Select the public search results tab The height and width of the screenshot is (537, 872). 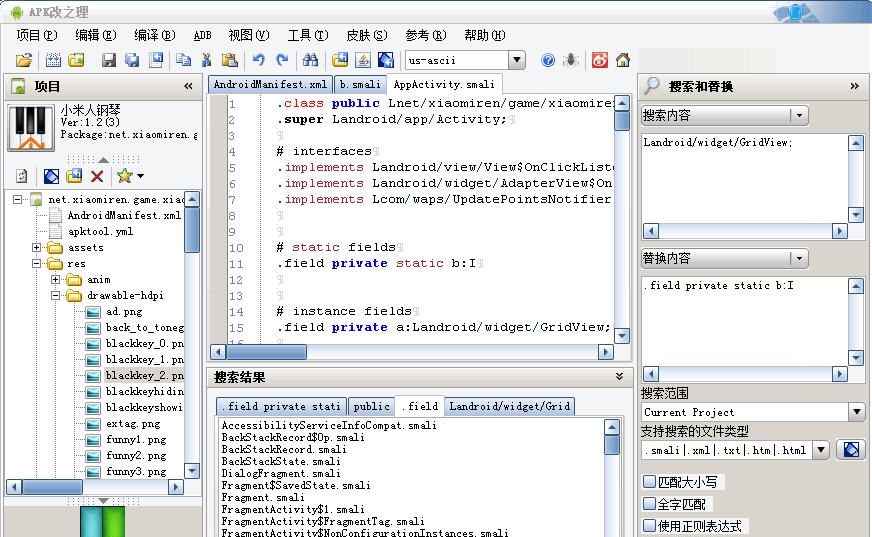click(x=371, y=406)
